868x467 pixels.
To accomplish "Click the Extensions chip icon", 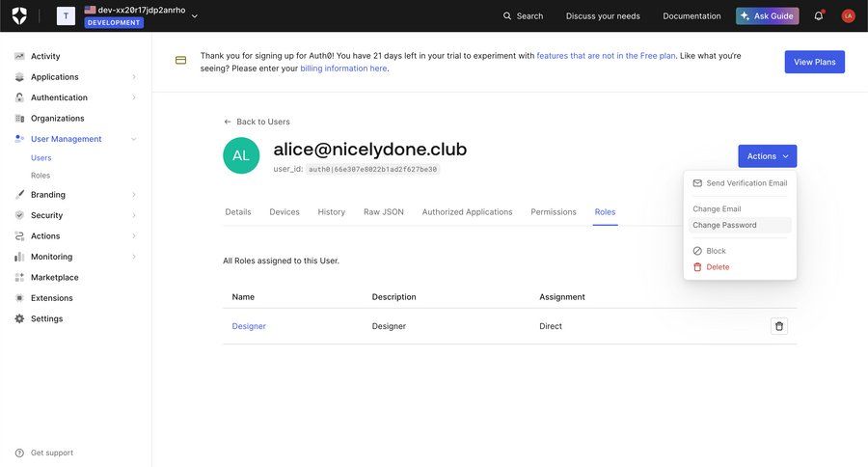I will pyautogui.click(x=19, y=298).
